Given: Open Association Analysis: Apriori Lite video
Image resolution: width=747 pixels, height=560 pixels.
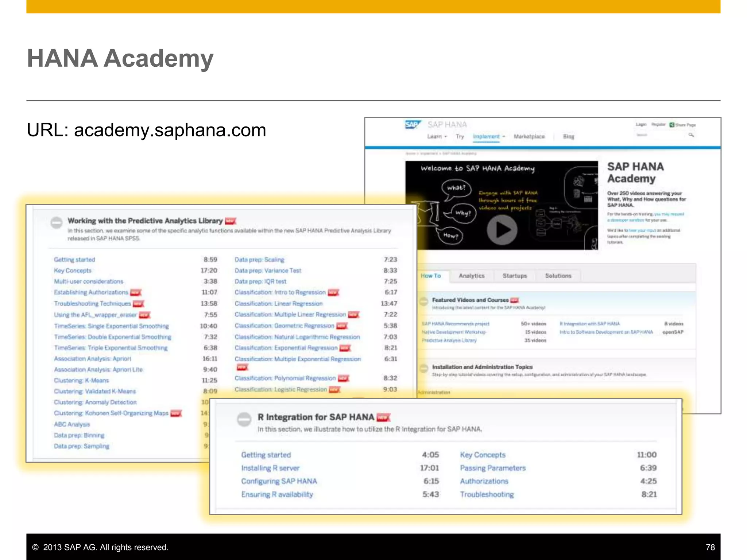Looking at the screenshot, I should coord(98,370).
